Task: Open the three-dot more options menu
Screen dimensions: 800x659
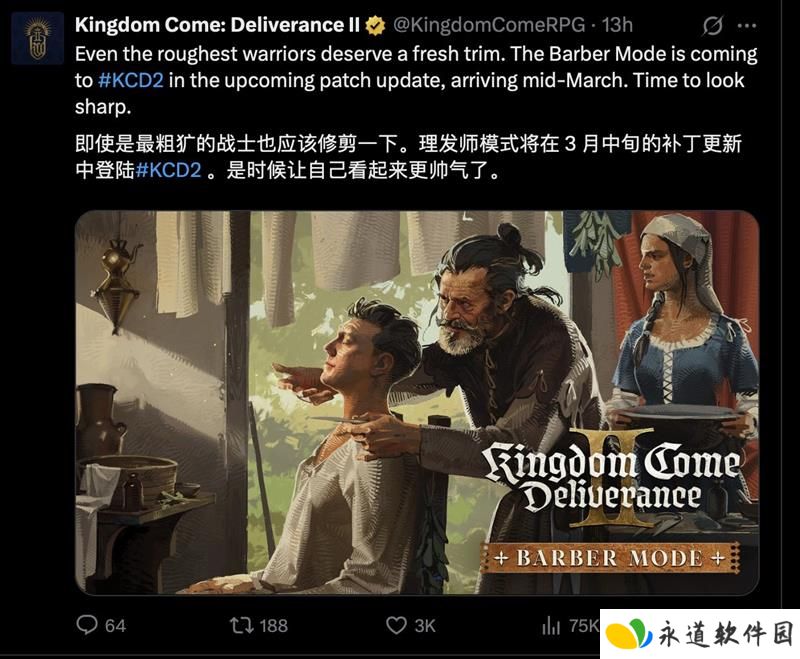Action: pos(747,26)
